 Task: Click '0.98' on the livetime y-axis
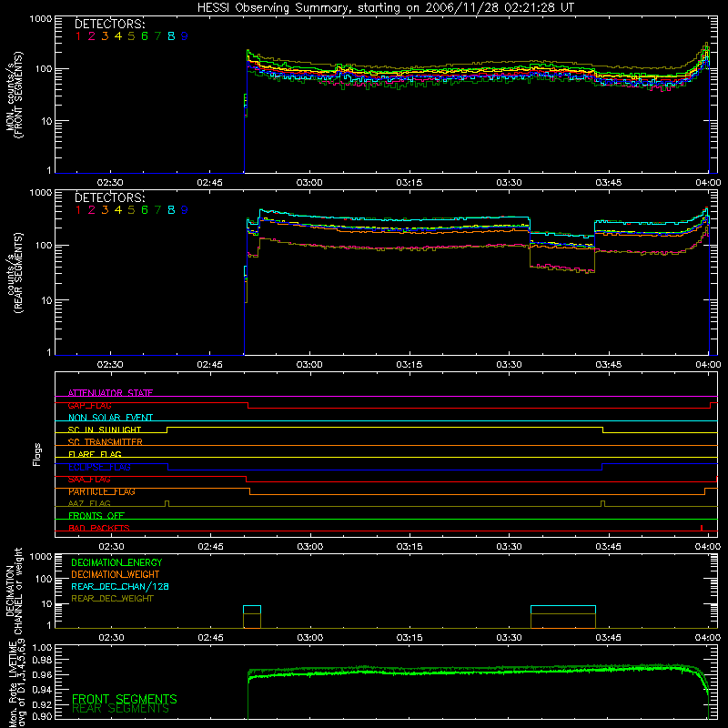(42, 660)
